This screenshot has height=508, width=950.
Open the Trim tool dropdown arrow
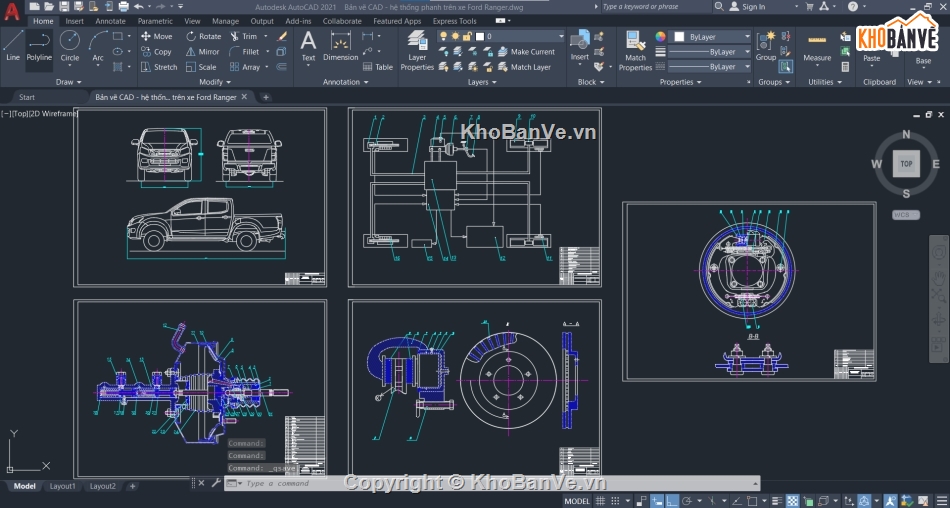266,36
